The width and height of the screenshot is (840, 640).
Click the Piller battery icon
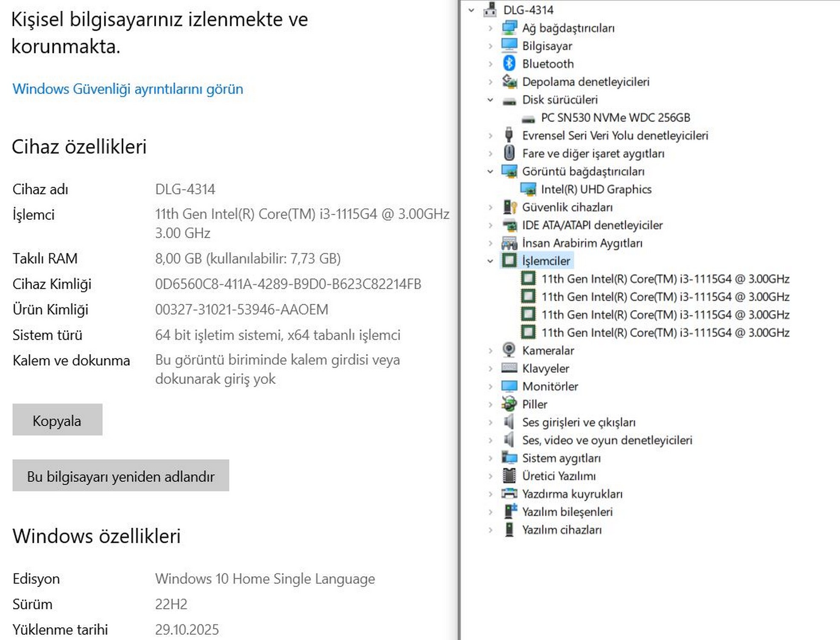point(509,404)
